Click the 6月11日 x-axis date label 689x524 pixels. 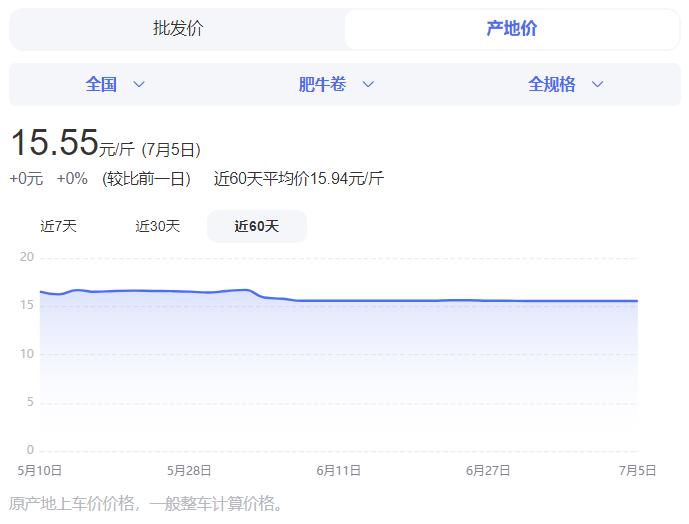(x=338, y=470)
